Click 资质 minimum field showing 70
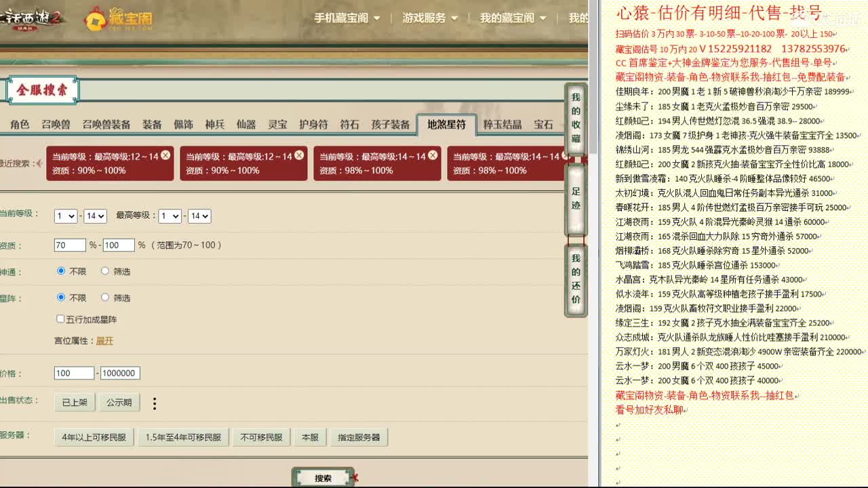This screenshot has height=488, width=868. [x=70, y=245]
